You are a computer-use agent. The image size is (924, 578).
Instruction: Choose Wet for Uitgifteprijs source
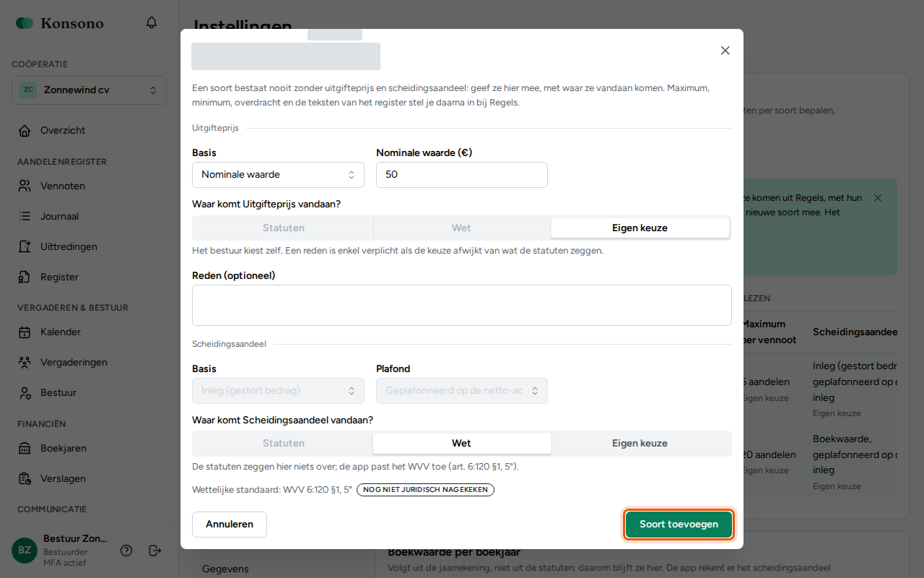click(x=461, y=228)
